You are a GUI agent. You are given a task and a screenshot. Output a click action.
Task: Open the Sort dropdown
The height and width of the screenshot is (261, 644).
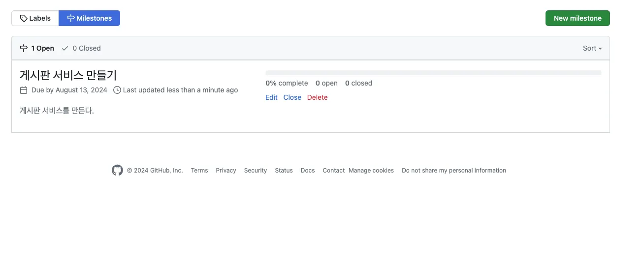pyautogui.click(x=592, y=48)
